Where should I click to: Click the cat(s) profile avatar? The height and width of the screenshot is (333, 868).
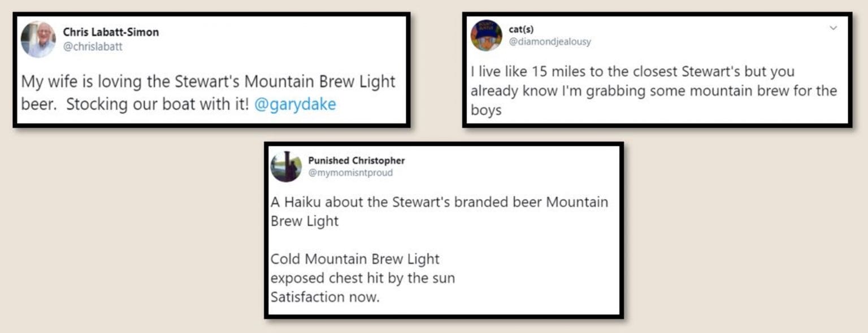click(485, 36)
